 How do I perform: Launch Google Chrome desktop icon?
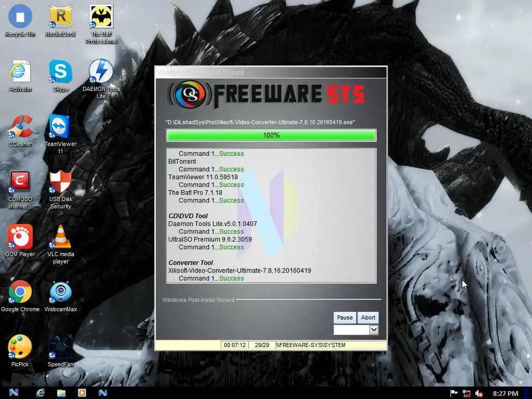coord(20,296)
